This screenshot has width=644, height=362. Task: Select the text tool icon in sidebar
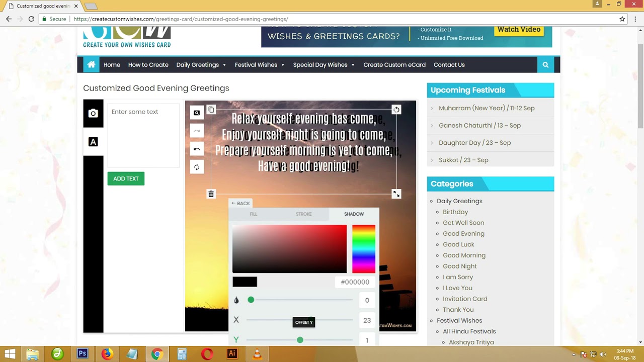click(93, 142)
